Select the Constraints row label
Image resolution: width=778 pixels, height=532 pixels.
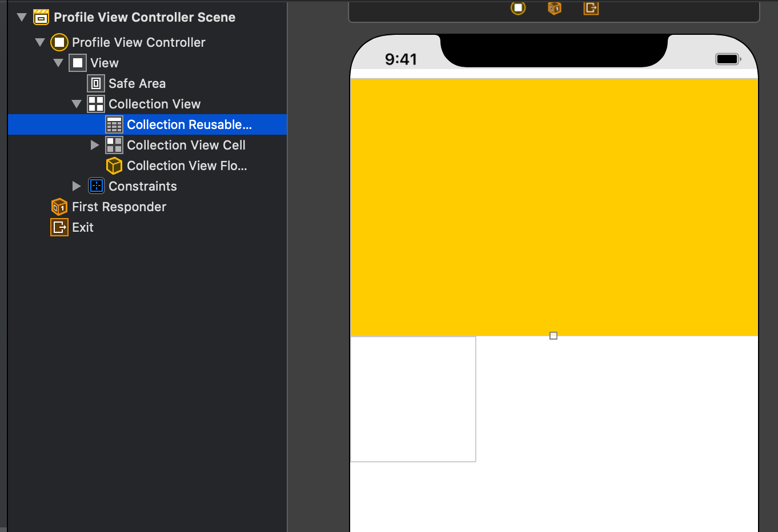(x=143, y=186)
